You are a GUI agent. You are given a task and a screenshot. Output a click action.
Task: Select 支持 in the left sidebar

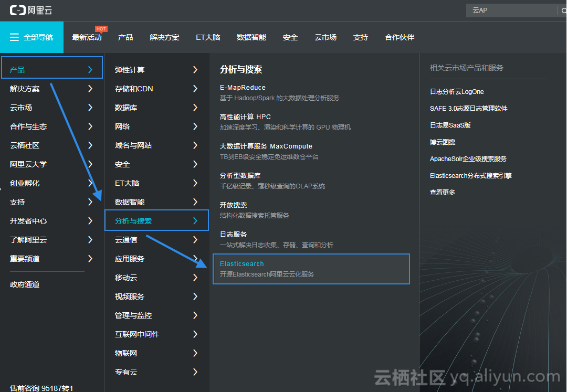pyautogui.click(x=17, y=202)
